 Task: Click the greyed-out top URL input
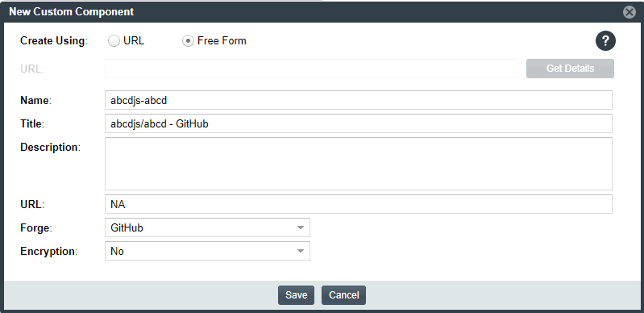[x=311, y=69]
